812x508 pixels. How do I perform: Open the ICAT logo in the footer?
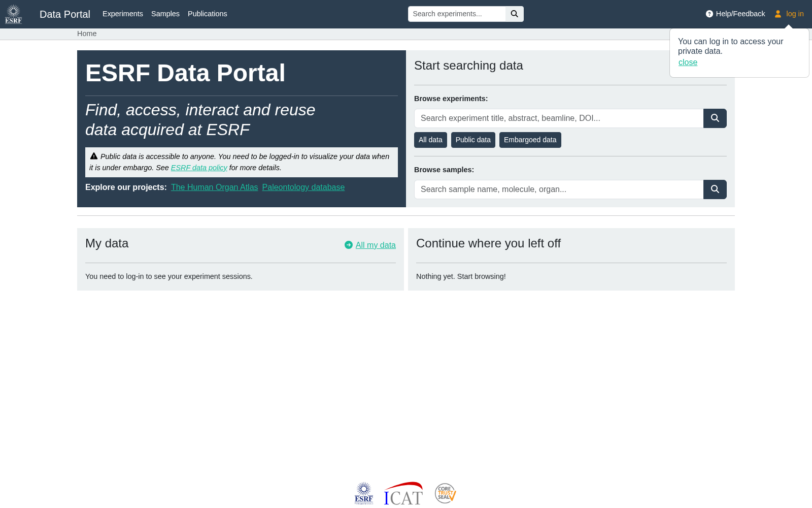tap(403, 493)
